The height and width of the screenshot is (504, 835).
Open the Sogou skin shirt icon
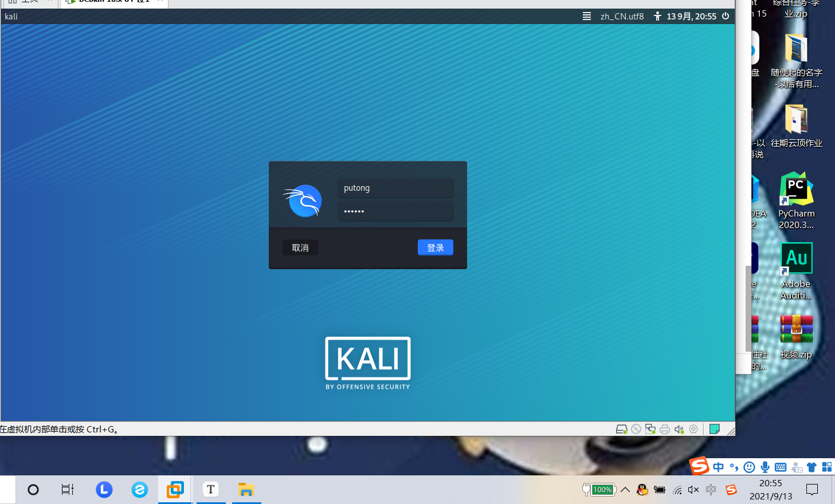coord(812,467)
